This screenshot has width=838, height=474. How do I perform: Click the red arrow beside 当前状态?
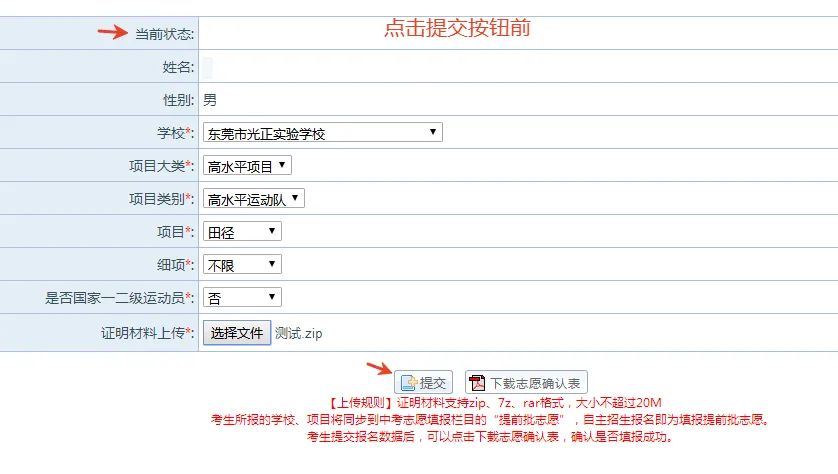click(113, 32)
